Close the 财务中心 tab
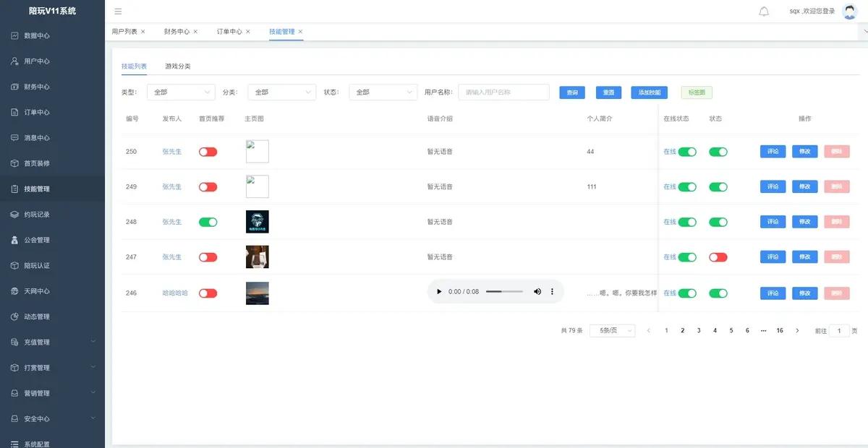868x448 pixels. pyautogui.click(x=195, y=32)
